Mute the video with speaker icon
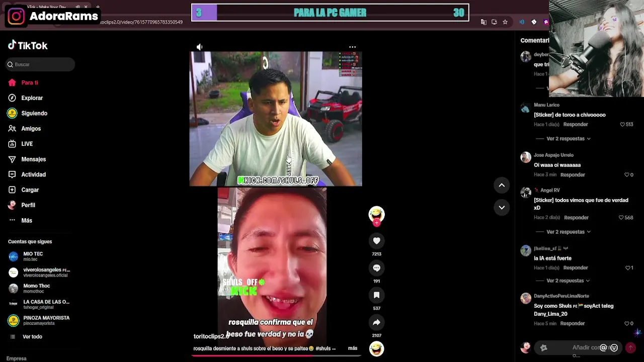Viewport: 644px width, 362px height. (x=200, y=47)
